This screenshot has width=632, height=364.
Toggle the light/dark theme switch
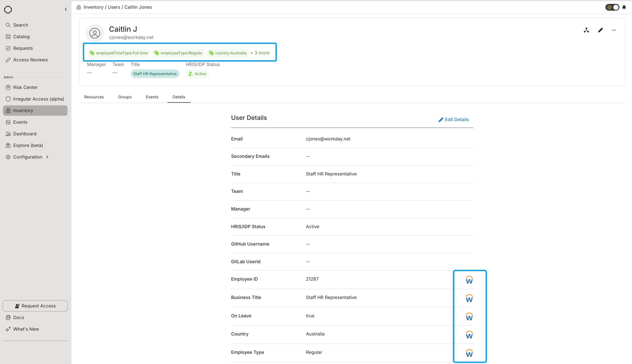pos(612,7)
